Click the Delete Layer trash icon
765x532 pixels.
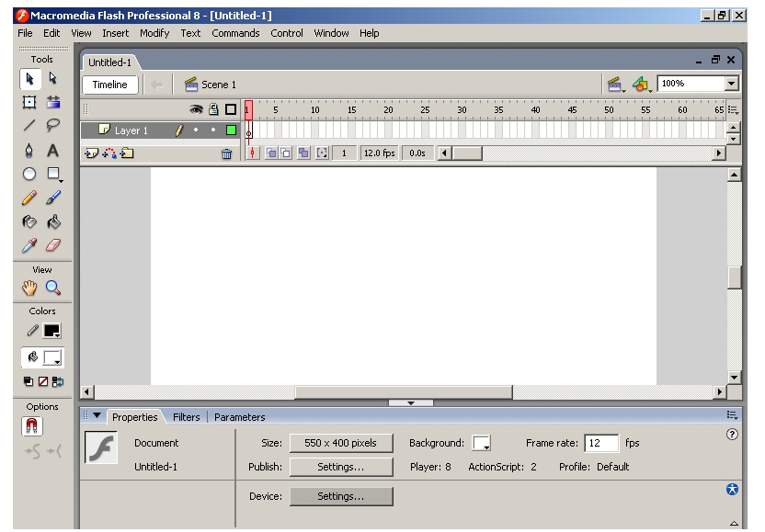[x=227, y=154]
